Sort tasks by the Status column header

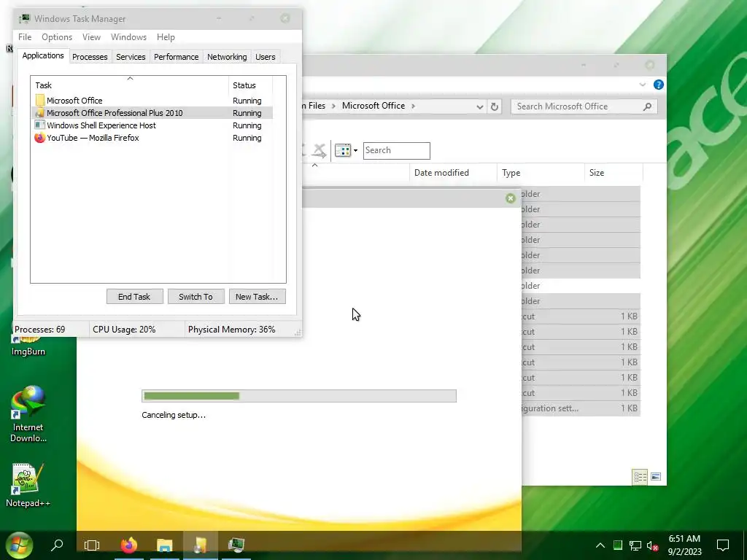click(251, 85)
